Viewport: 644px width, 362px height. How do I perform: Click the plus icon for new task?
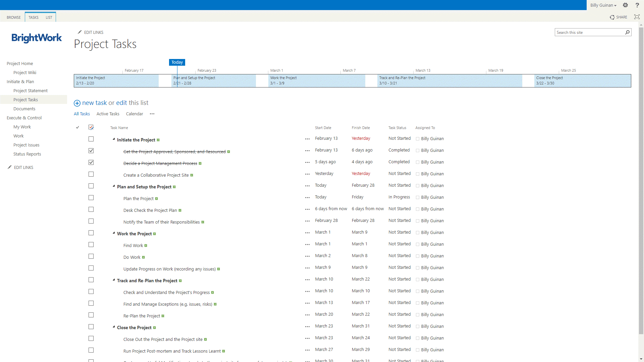77,103
